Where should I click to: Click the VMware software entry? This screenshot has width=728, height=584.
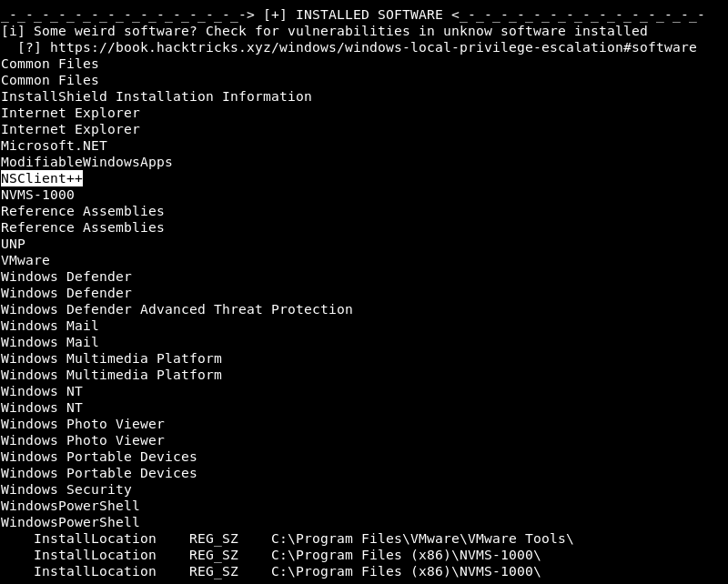pos(25,260)
